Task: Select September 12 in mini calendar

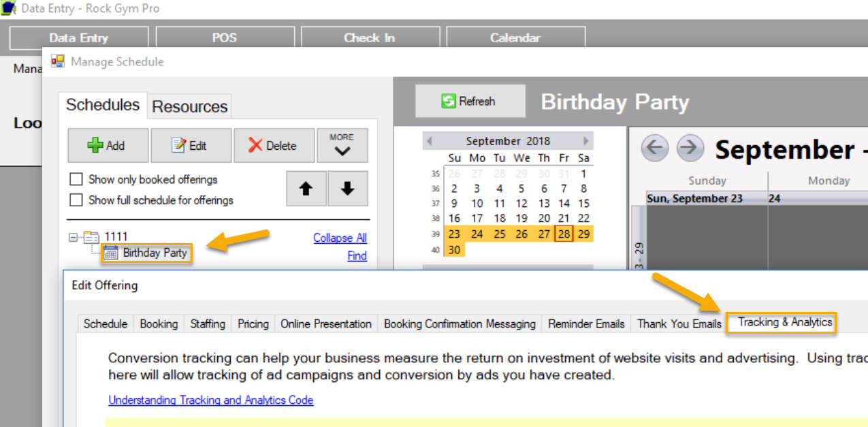Action: pos(521,204)
